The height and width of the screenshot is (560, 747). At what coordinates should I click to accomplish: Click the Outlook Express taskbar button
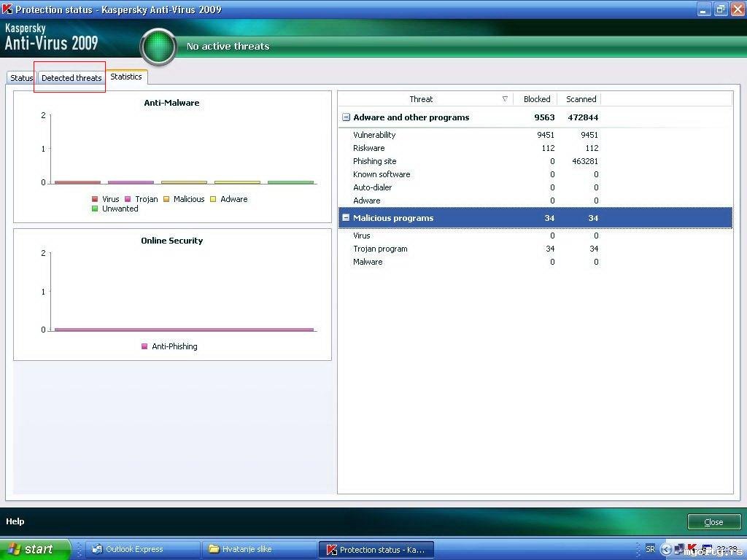tap(133, 549)
